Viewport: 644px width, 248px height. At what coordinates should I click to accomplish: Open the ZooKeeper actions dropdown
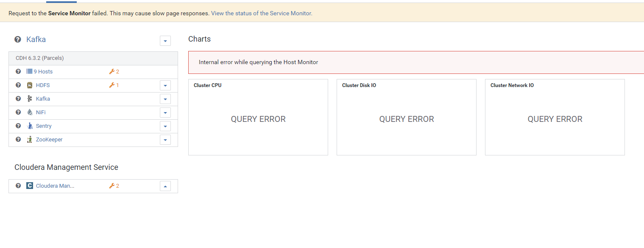click(x=165, y=140)
